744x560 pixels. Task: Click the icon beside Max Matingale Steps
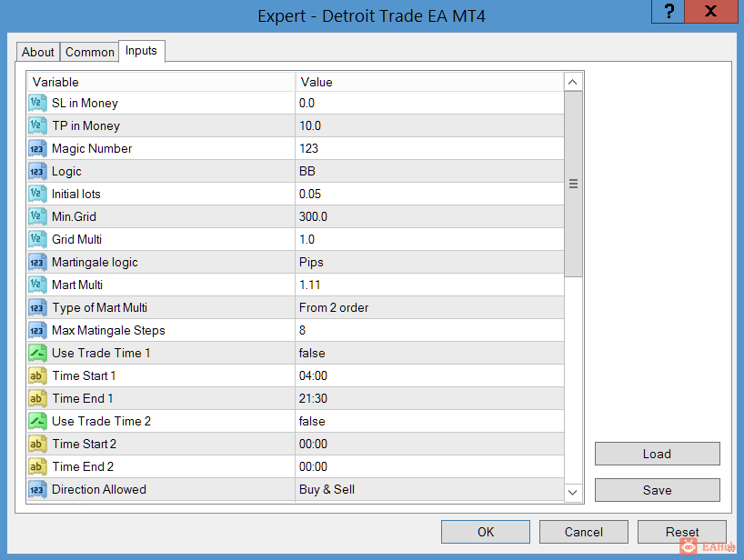coord(37,331)
